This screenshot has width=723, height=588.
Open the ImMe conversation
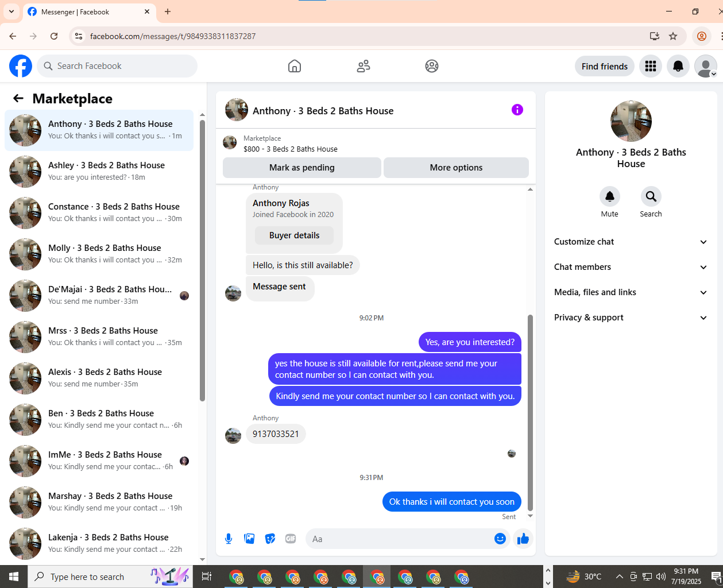pyautogui.click(x=99, y=461)
